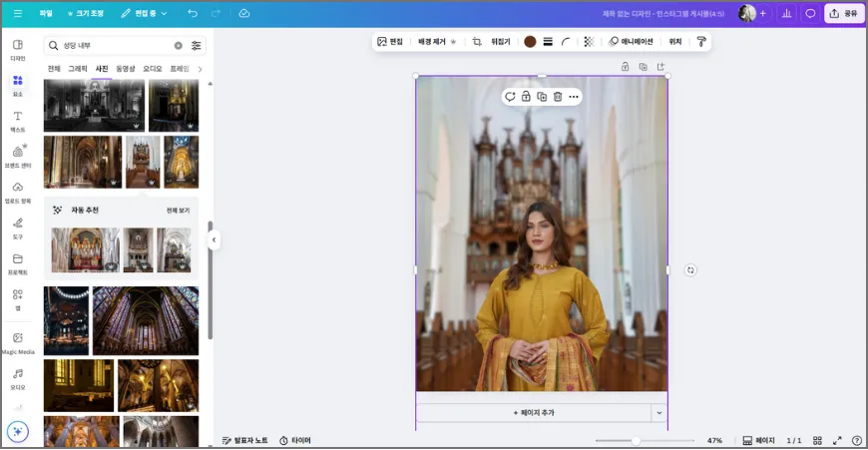
Task: Open the 파일 menu
Action: coord(46,13)
